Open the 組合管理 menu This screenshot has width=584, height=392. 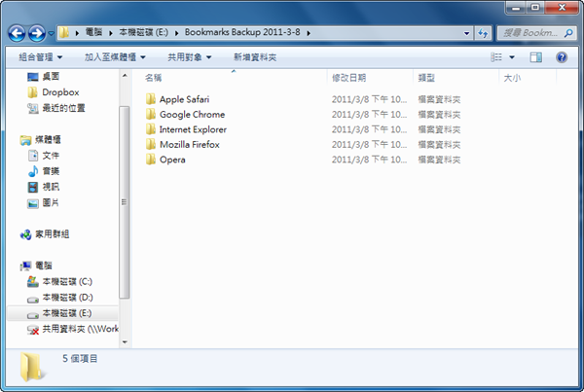coord(41,57)
